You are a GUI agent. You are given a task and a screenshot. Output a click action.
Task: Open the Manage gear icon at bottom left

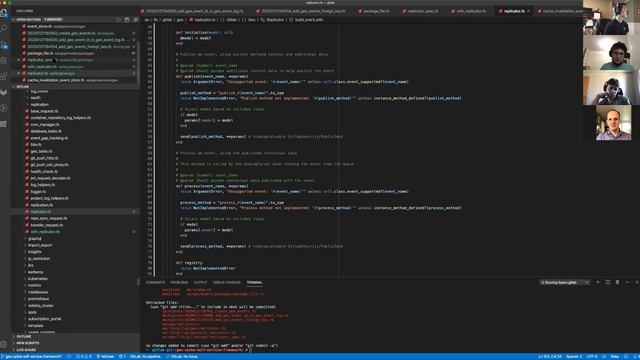click(x=4, y=344)
